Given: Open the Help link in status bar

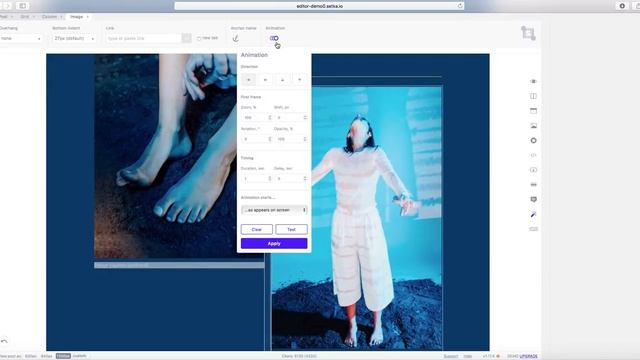Looking at the screenshot, I should tap(468, 356).
